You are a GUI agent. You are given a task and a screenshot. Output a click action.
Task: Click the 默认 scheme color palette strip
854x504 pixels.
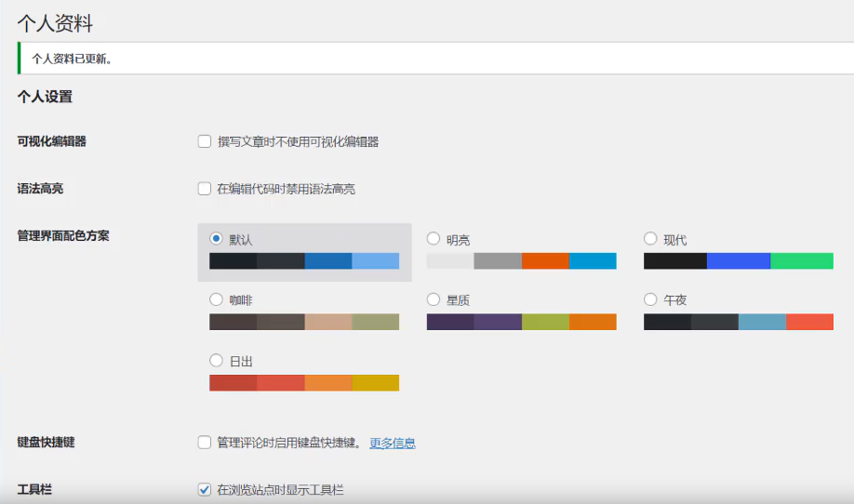[x=304, y=260]
